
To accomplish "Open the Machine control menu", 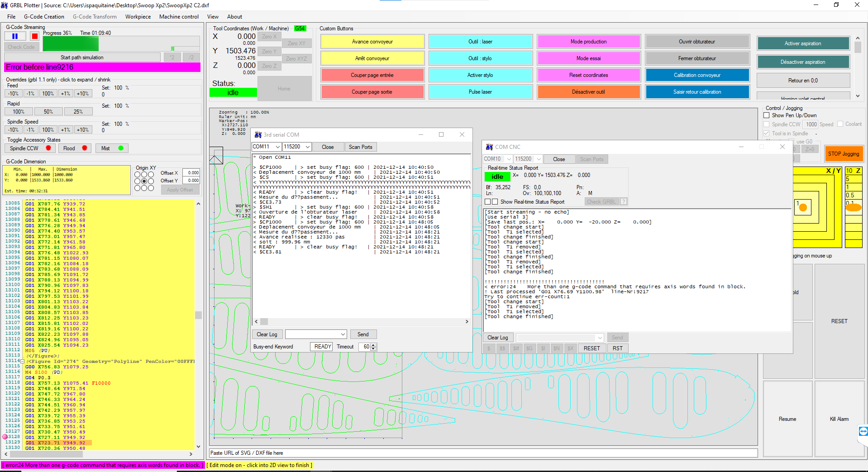I will [179, 17].
